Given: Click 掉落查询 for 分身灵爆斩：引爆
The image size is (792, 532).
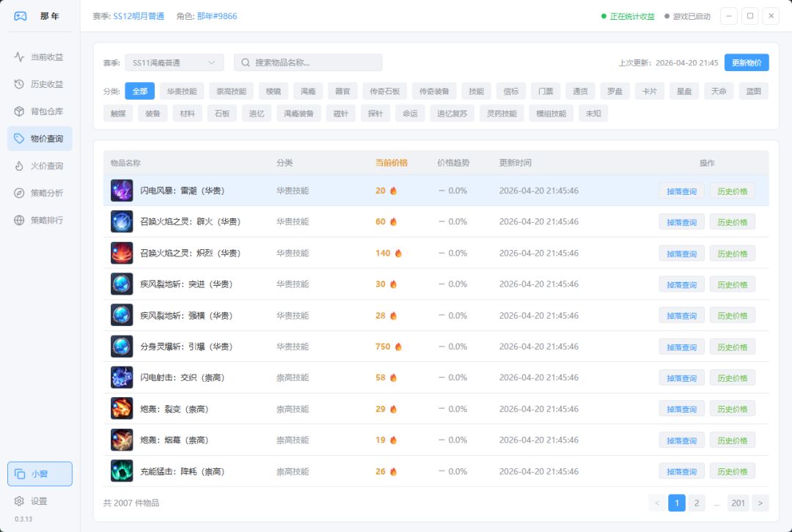Looking at the screenshot, I should point(681,347).
